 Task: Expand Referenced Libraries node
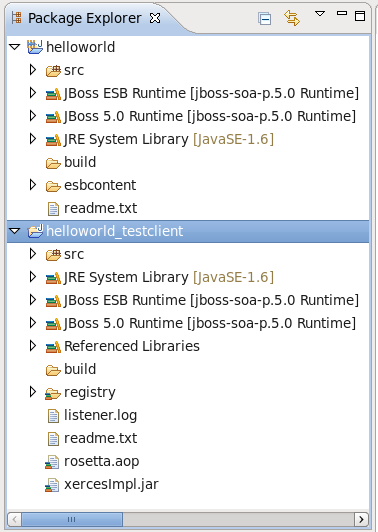click(x=33, y=346)
